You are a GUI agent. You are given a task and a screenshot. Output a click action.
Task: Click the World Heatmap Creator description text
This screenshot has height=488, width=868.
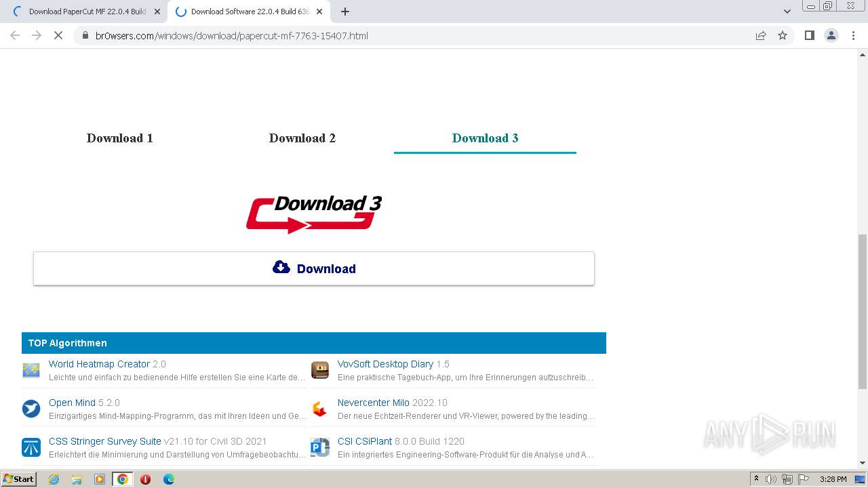[177, 378]
